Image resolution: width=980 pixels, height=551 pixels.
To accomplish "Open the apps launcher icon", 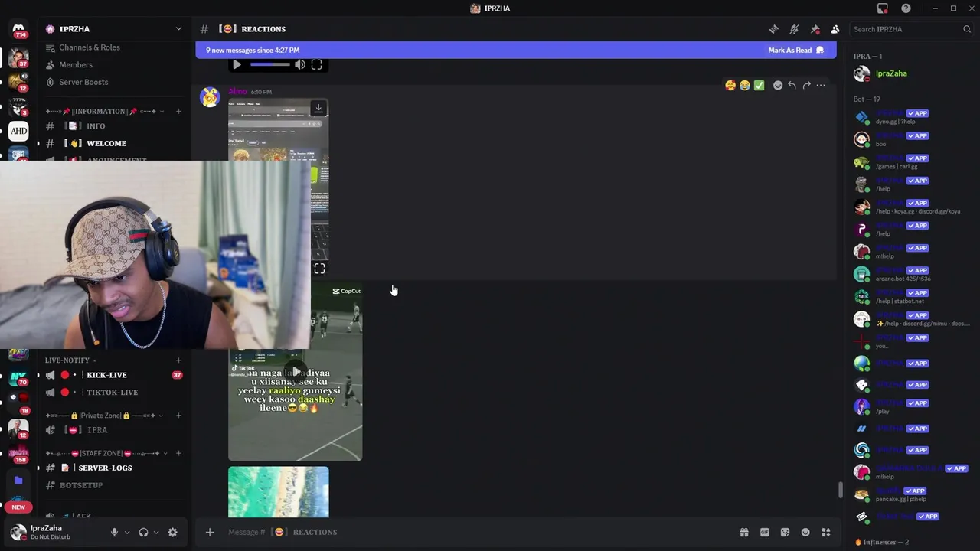I will (x=826, y=533).
